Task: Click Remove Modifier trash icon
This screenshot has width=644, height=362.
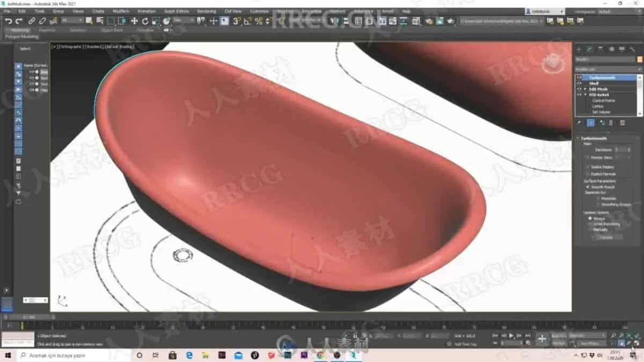Action: [611, 123]
